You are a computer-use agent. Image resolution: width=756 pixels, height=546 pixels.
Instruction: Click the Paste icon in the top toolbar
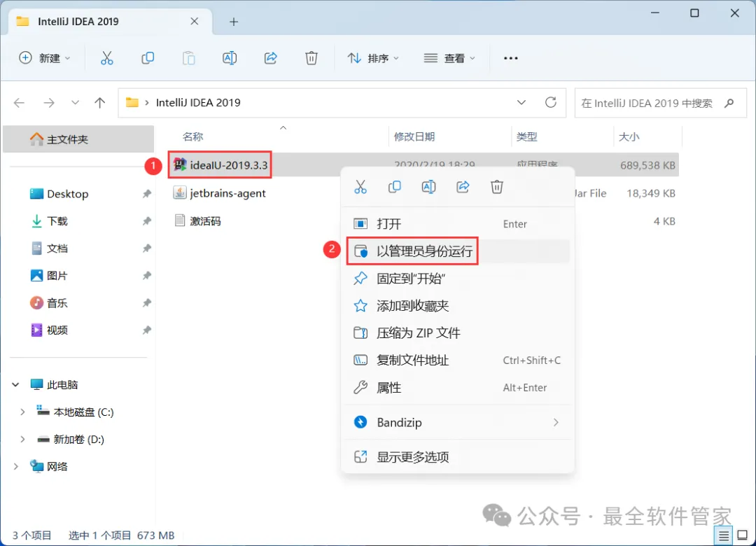pos(188,58)
